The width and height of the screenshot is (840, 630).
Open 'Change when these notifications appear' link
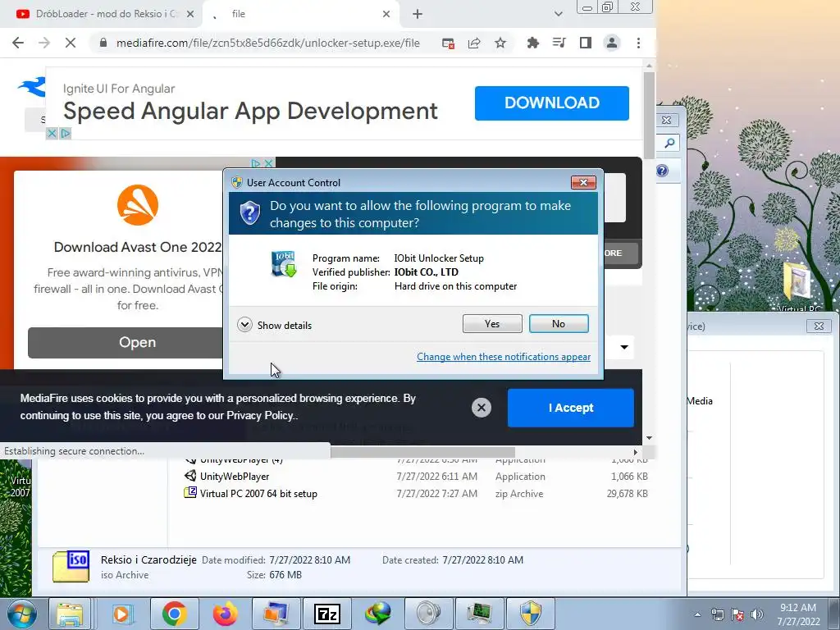[504, 357]
